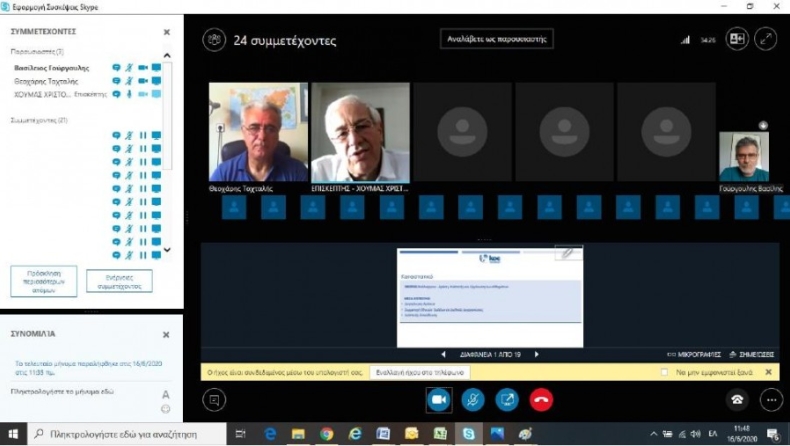
Task: Click 'Αναλάβετε ως παρουσιαστής' button
Action: [x=497, y=40]
